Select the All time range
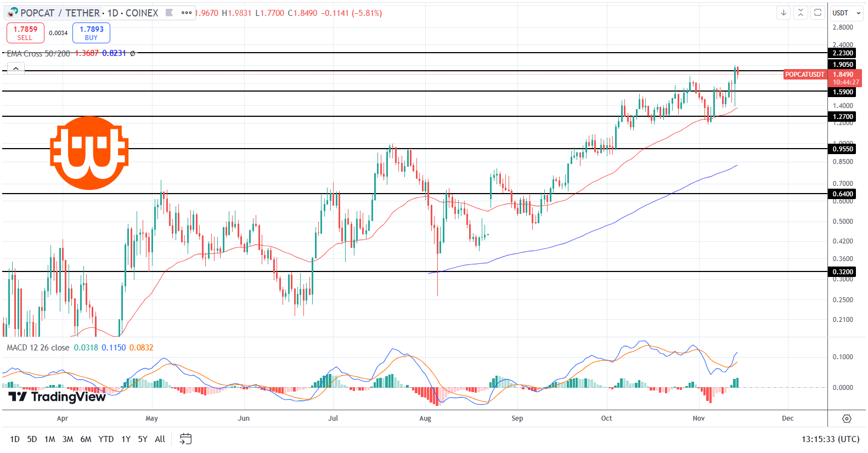 tap(160, 439)
